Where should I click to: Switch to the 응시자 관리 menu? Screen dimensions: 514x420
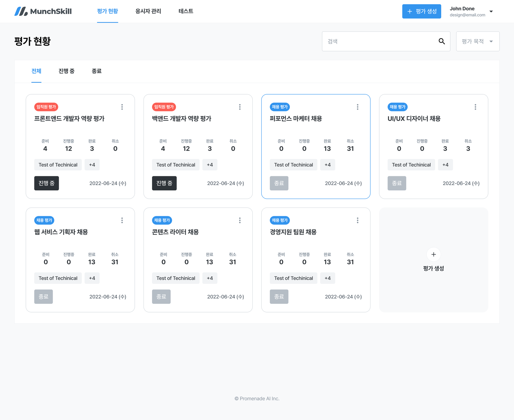[x=148, y=11]
